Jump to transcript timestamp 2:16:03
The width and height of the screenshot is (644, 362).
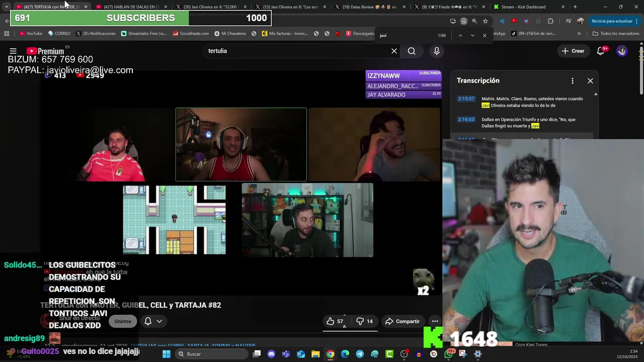click(466, 120)
